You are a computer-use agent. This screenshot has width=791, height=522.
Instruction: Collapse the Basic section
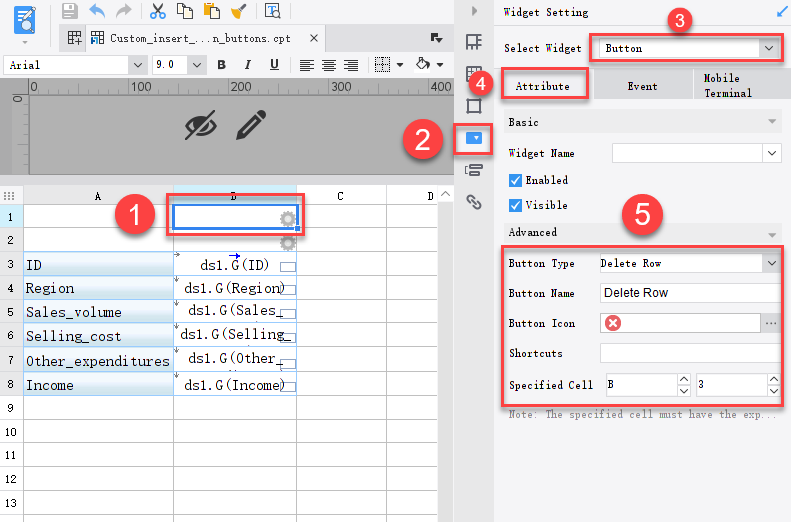click(772, 122)
